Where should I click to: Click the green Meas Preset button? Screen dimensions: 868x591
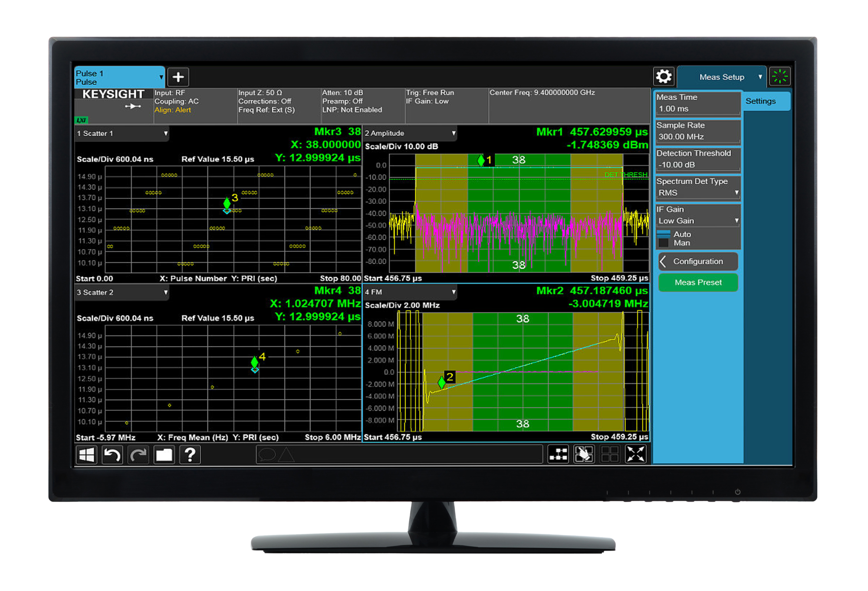point(698,282)
